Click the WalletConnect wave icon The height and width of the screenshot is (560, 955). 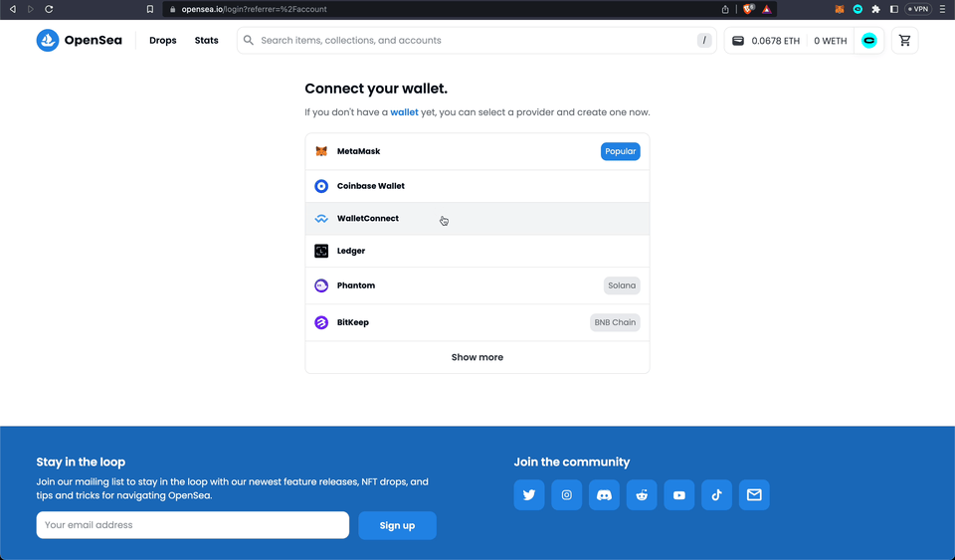[x=321, y=219]
